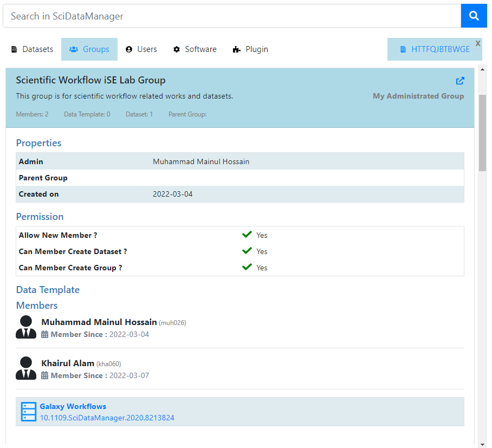Viewport: 492px width, 448px height.
Task: Click the scrollbar up arrow
Action: [483, 69]
